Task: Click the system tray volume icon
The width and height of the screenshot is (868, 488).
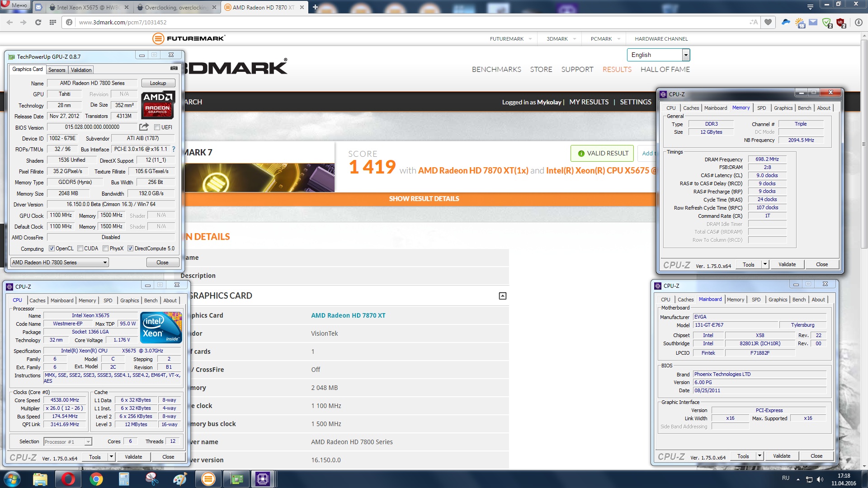Action: coord(820,479)
